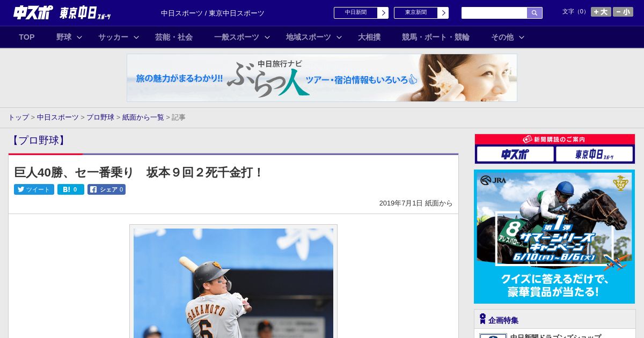Go to 紙面から一覧 breadcrumb link

coord(143,117)
